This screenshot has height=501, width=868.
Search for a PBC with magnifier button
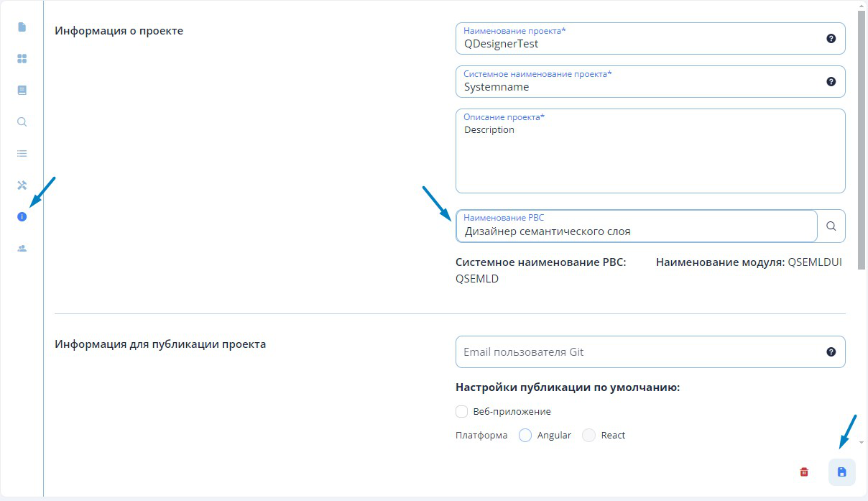pos(831,226)
